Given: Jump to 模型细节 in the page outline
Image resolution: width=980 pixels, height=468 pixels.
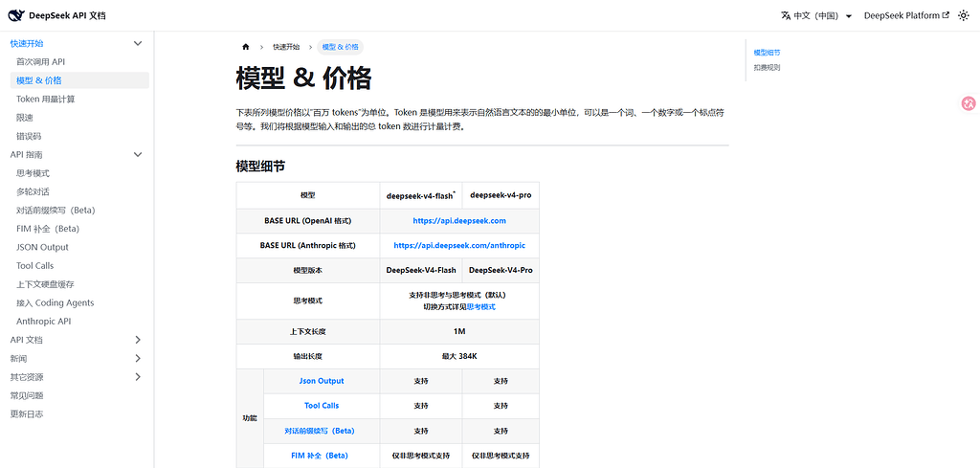Looking at the screenshot, I should click(767, 53).
